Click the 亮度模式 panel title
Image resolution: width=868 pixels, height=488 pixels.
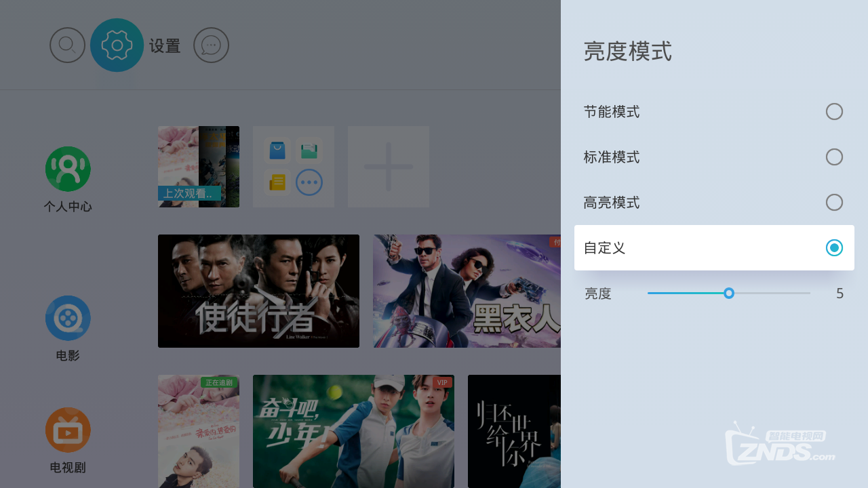tap(628, 52)
